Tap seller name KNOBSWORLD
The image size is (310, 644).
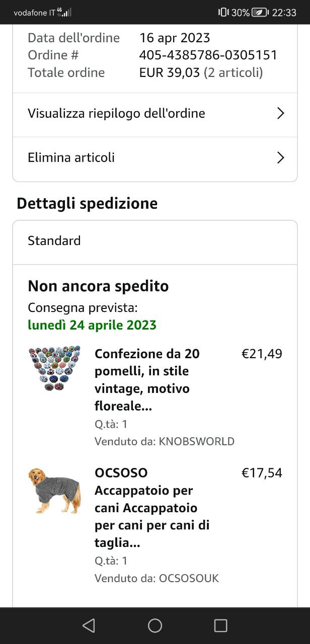click(x=196, y=442)
